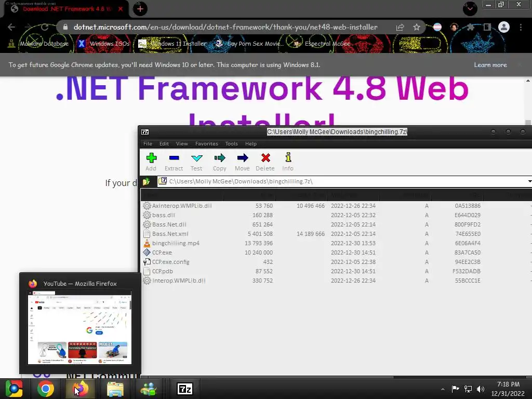The height and width of the screenshot is (399, 532).
Task: Click Firefox icon on taskbar
Action: pos(81,389)
